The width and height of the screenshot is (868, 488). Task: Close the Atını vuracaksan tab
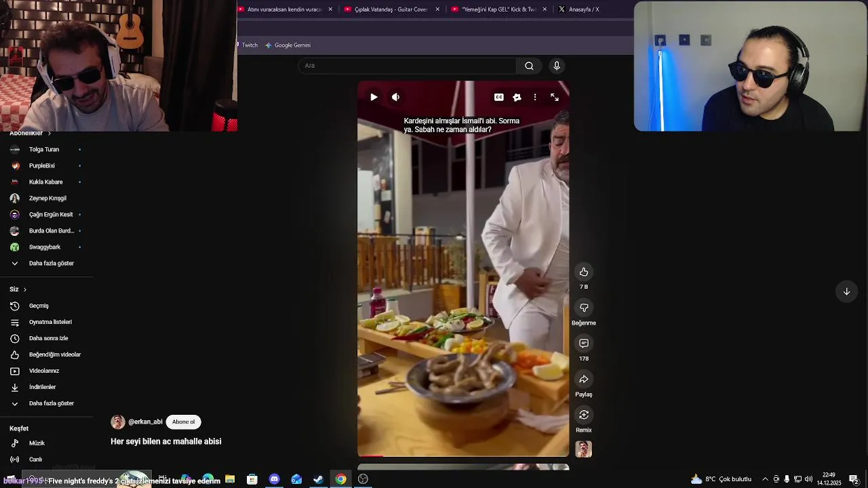click(x=330, y=9)
